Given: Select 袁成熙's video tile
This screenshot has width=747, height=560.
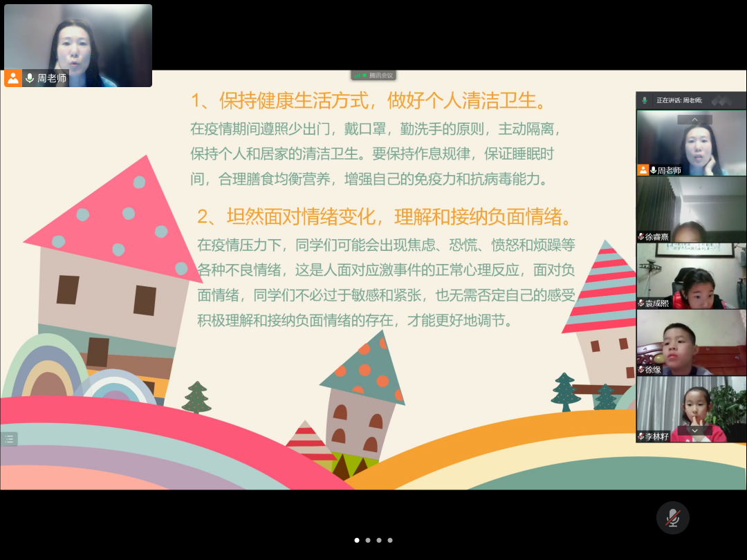Looking at the screenshot, I should (x=691, y=276).
